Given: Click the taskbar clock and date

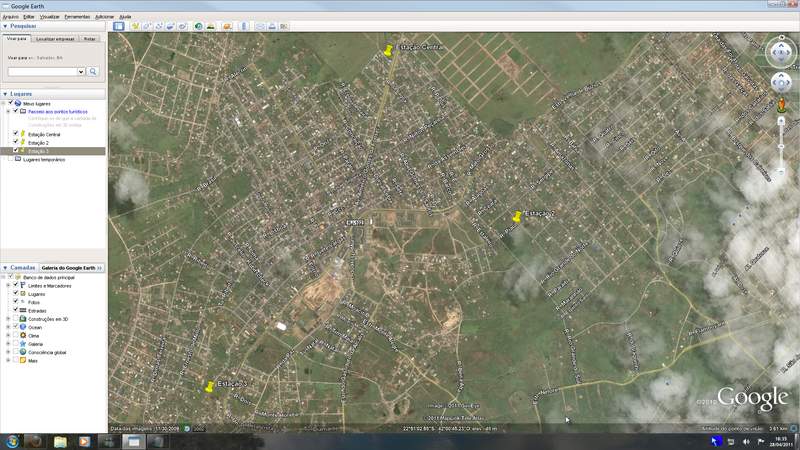Looking at the screenshot, I should click(x=781, y=442).
